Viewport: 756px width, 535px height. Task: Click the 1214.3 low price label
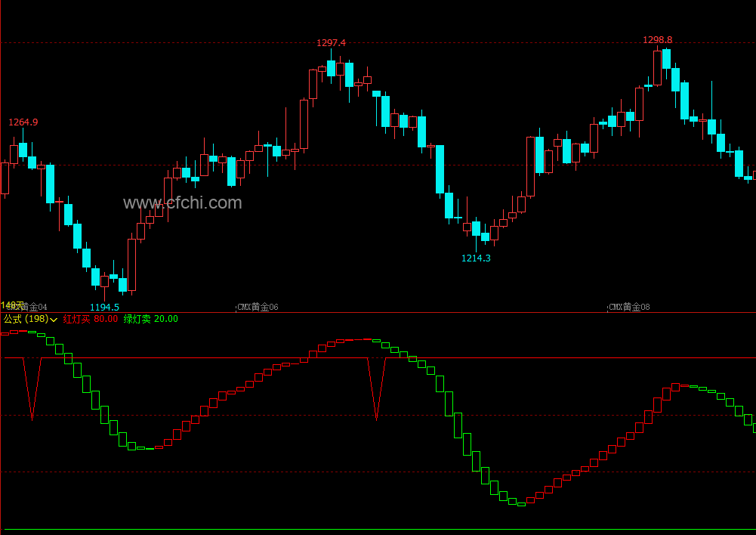point(476,258)
